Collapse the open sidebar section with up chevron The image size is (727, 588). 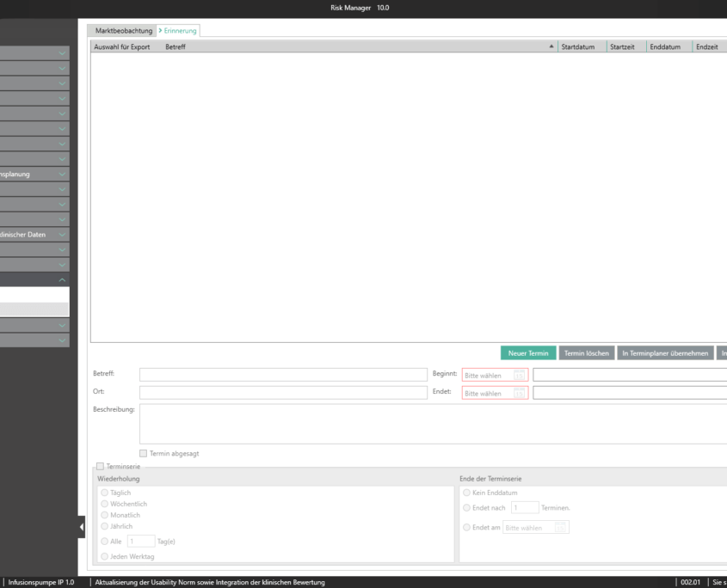[x=62, y=280]
